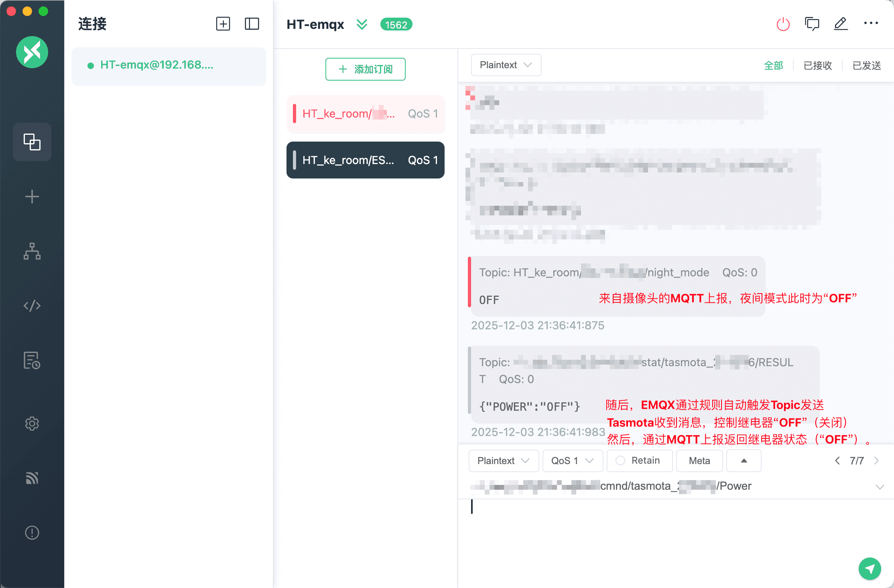Open new window icon in header

(x=812, y=24)
